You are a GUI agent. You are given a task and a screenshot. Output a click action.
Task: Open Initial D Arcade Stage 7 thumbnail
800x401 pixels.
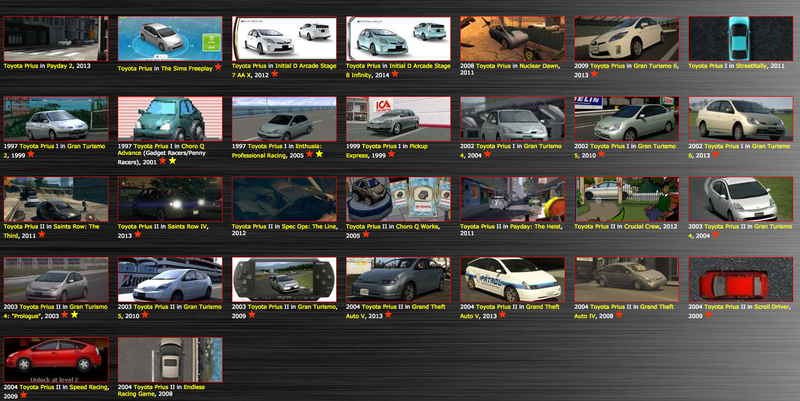(284, 39)
